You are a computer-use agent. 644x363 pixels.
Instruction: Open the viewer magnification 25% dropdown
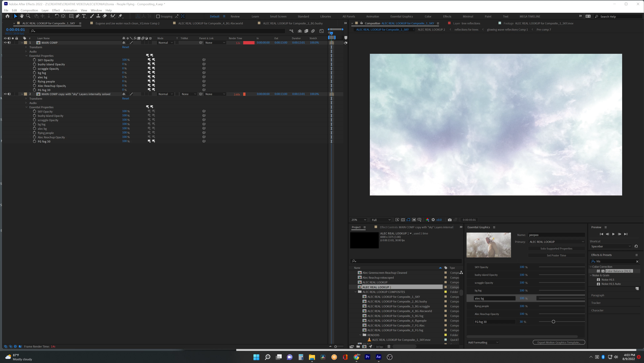coord(359,220)
